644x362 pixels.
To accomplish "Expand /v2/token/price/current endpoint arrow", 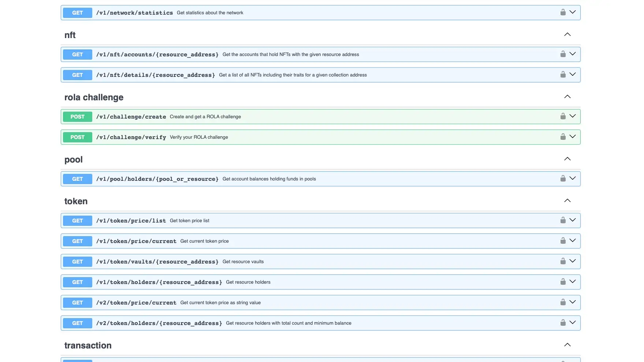I will (x=573, y=302).
